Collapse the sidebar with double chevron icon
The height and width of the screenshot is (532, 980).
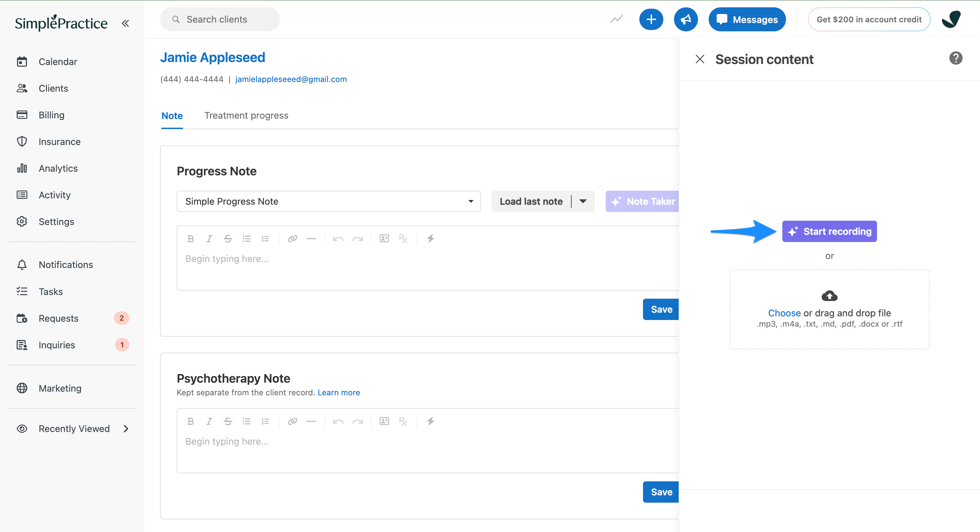point(125,23)
